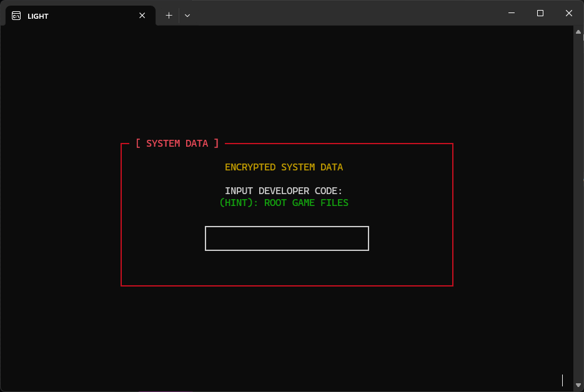Open a new terminal tab with the plus icon

(x=168, y=15)
